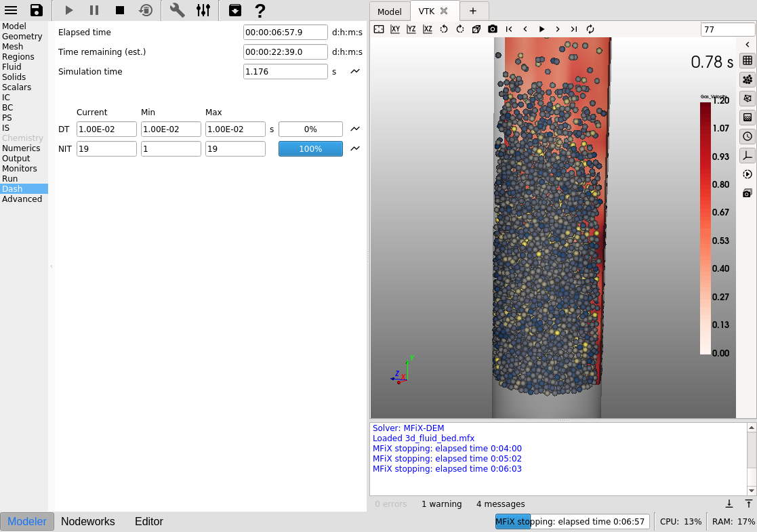Screen dimensions: 757x532
Task: Open the hamburger main menu
Action: point(11,10)
